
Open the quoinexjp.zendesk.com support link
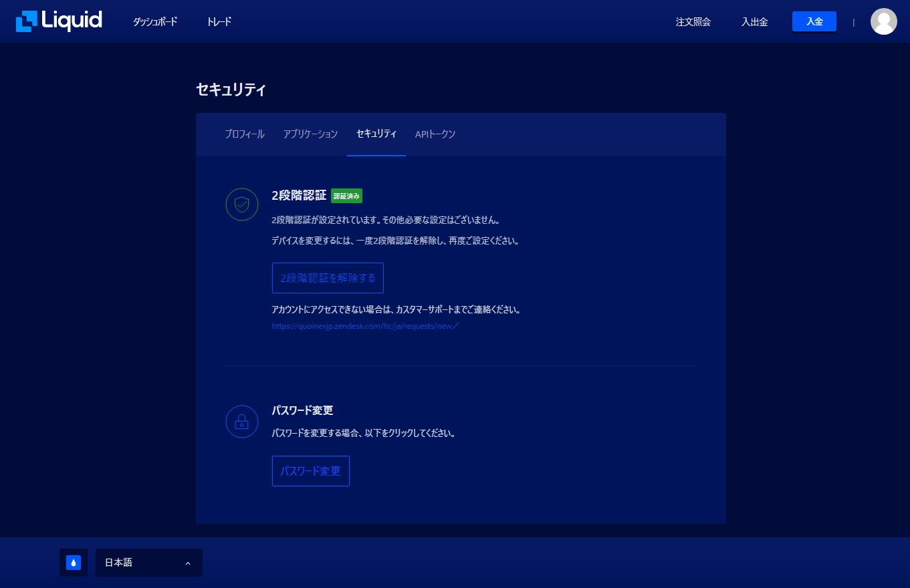pos(362,327)
